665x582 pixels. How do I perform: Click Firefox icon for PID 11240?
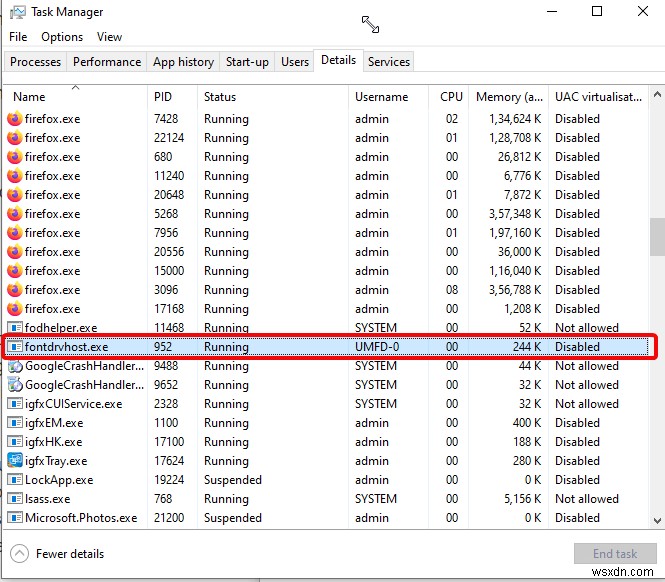click(15, 176)
